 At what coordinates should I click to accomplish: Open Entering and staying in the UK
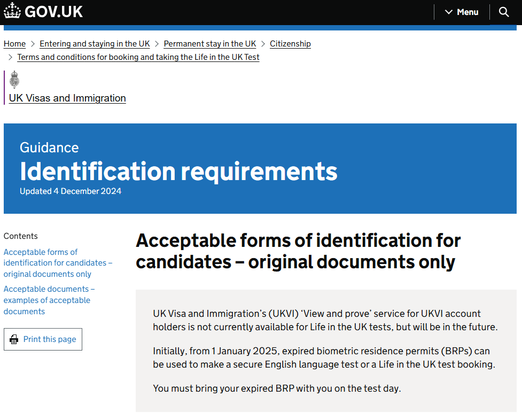(x=95, y=44)
